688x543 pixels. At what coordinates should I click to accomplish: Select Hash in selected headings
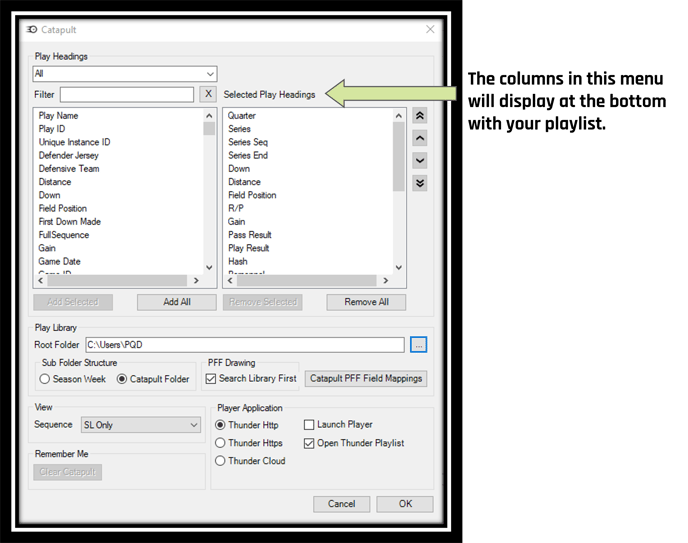238,261
